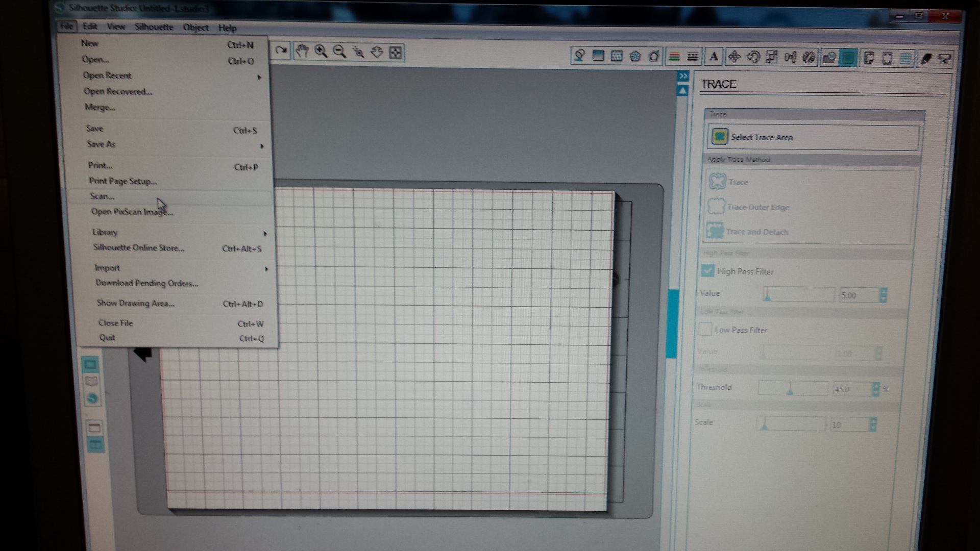Open the Rotate window icon
The width and height of the screenshot is (980, 551).
pyautogui.click(x=753, y=57)
